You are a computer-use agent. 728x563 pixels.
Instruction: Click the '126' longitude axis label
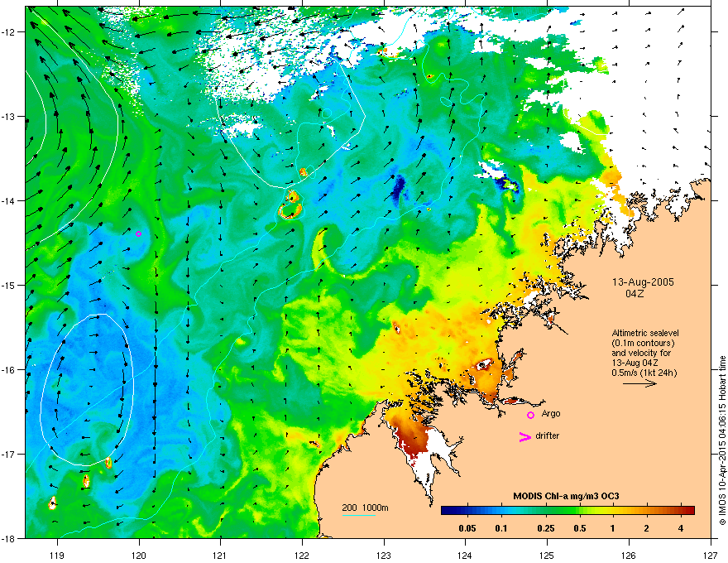pyautogui.click(x=629, y=555)
